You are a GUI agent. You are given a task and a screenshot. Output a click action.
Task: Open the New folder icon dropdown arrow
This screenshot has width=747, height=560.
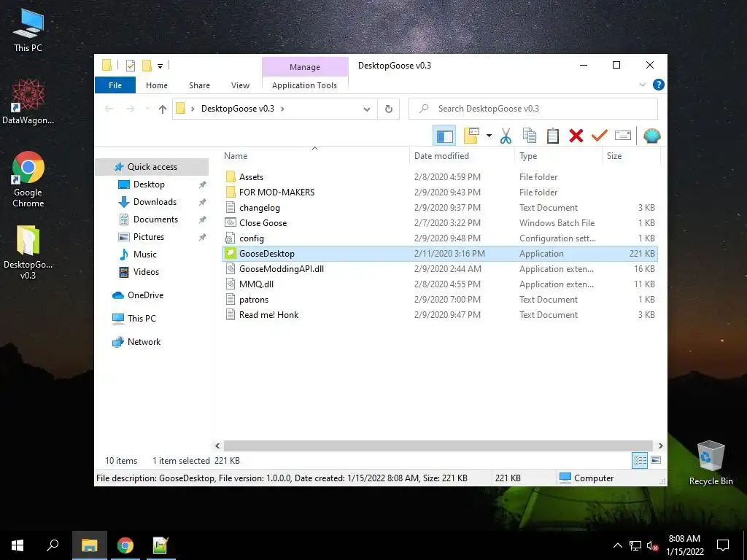click(489, 136)
